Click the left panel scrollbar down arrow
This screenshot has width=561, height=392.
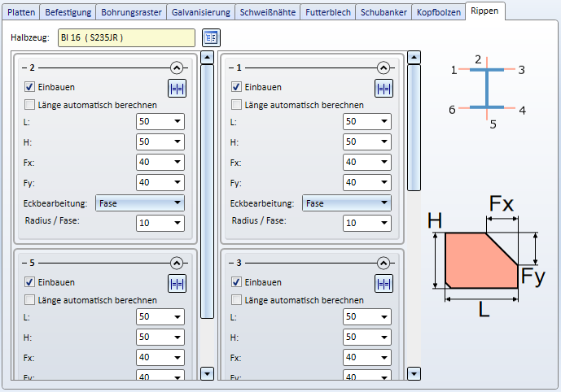tap(207, 374)
